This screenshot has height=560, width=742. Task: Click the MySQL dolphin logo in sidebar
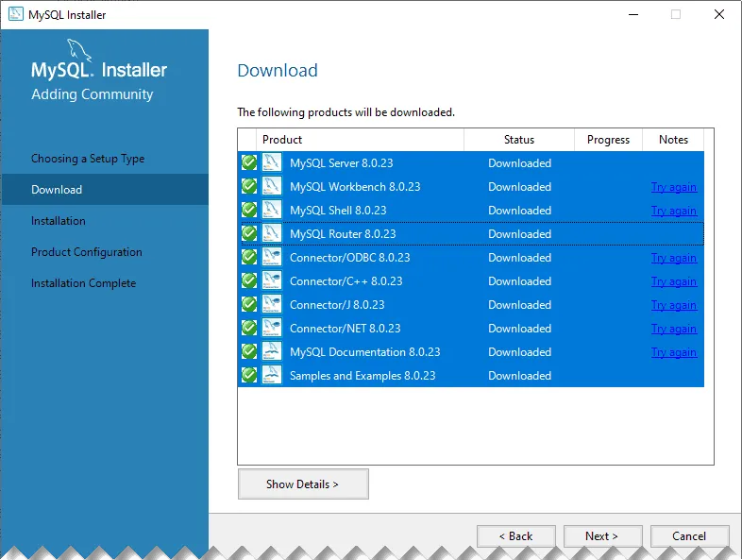pos(78,49)
